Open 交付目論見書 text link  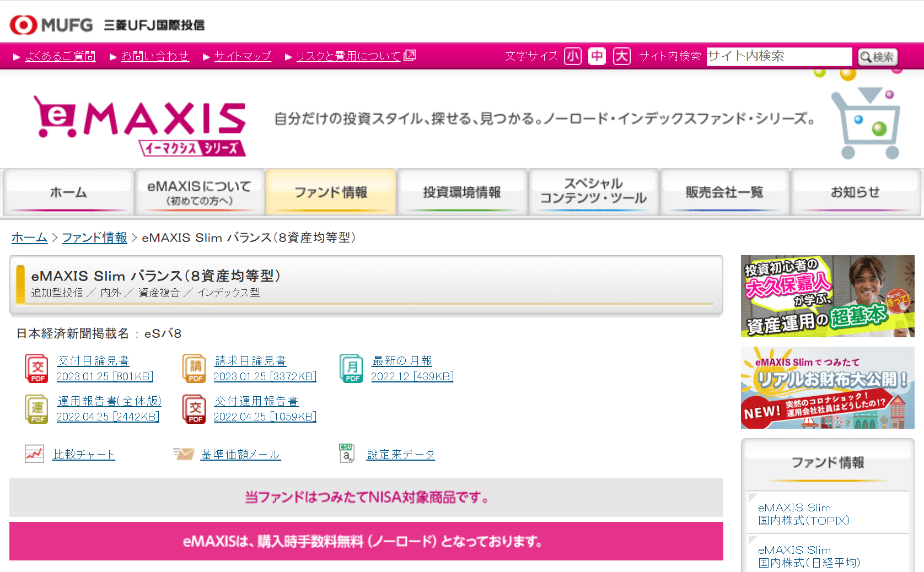(x=93, y=361)
